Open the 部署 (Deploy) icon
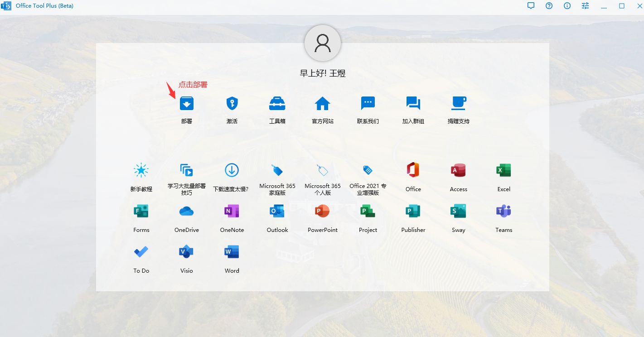 187,104
